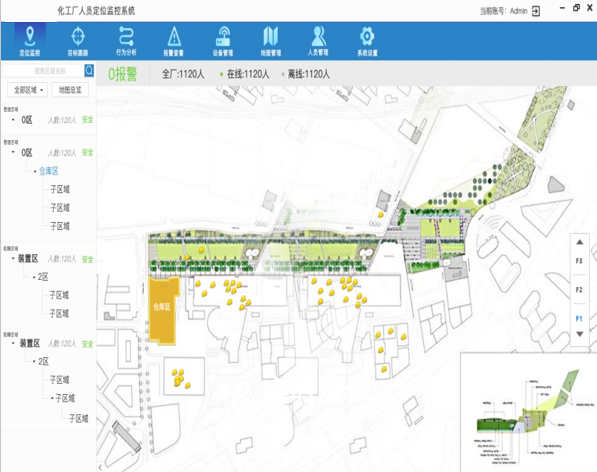Log out via icon beside Admin
Image resolution: width=597 pixels, height=472 pixels.
536,11
